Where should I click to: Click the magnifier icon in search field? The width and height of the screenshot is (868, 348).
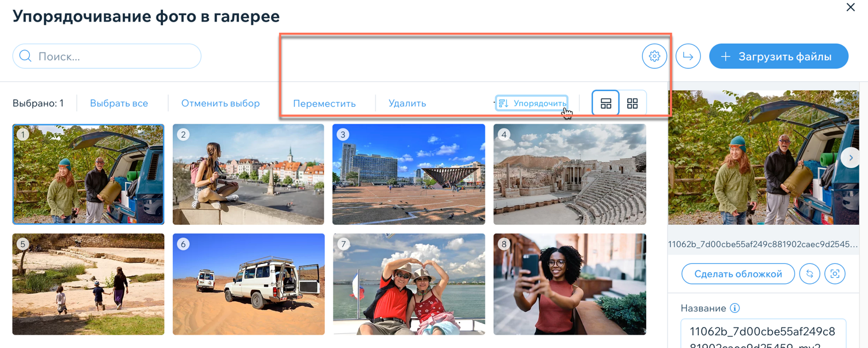(x=25, y=56)
